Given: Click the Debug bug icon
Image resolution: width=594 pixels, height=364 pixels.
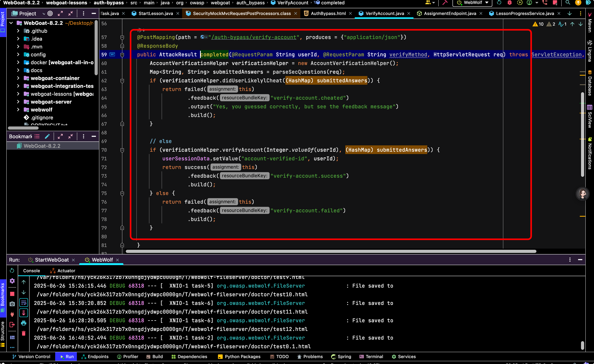Looking at the screenshot, I should click(x=509, y=3).
